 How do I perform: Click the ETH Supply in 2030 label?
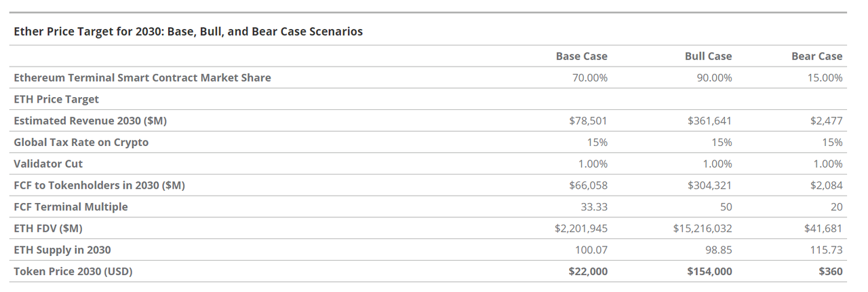(62, 250)
